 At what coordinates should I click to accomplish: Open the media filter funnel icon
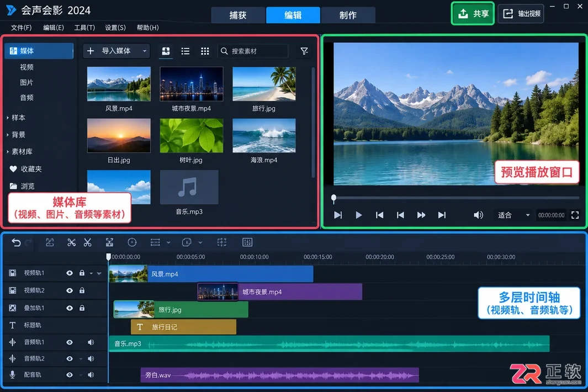click(x=305, y=51)
